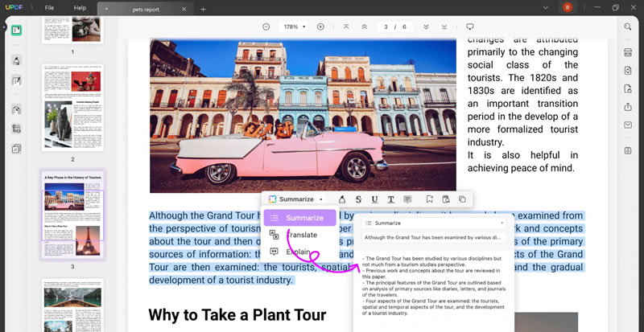Open the user account avatar B
This screenshot has width=644, height=332.
click(x=568, y=7)
